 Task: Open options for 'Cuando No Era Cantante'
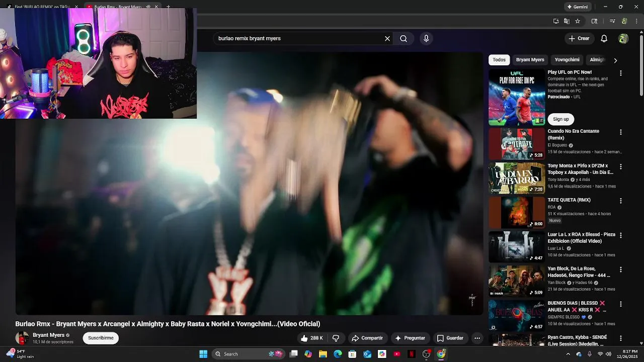click(621, 132)
